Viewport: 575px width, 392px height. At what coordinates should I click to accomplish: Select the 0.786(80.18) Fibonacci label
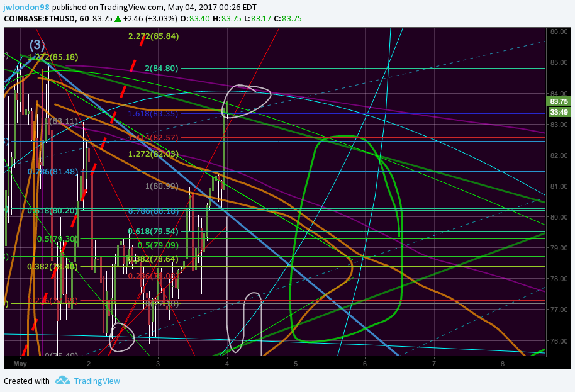click(x=154, y=211)
